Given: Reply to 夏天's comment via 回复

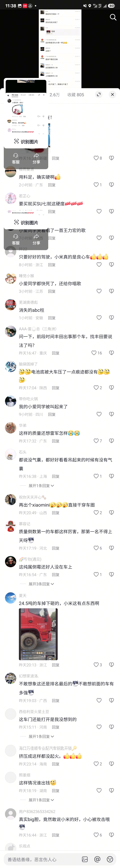Looking at the screenshot, I should (x=56, y=665).
